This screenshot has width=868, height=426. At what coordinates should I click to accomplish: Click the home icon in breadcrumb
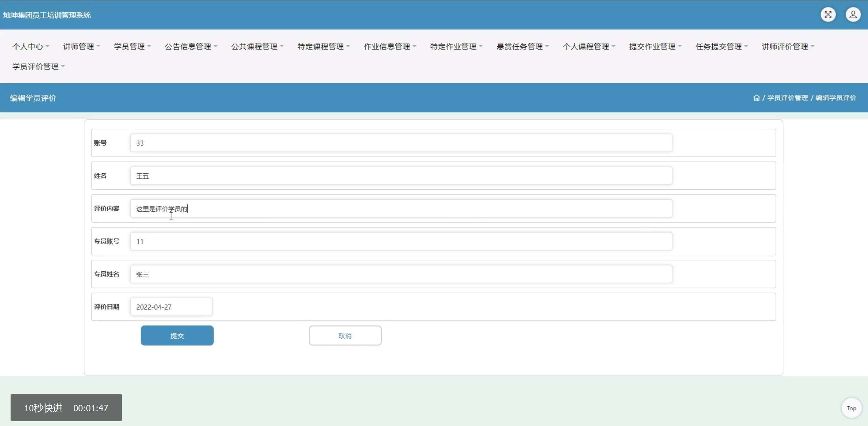(756, 98)
